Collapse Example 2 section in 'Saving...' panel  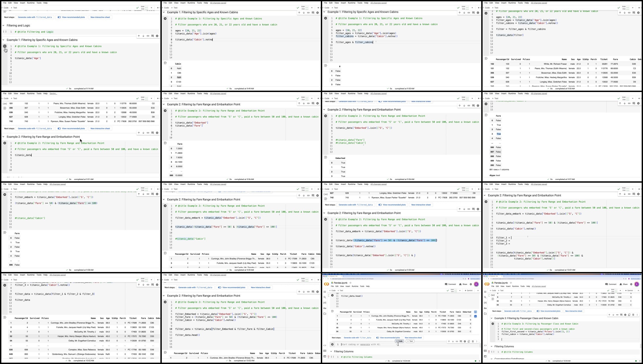3,137
